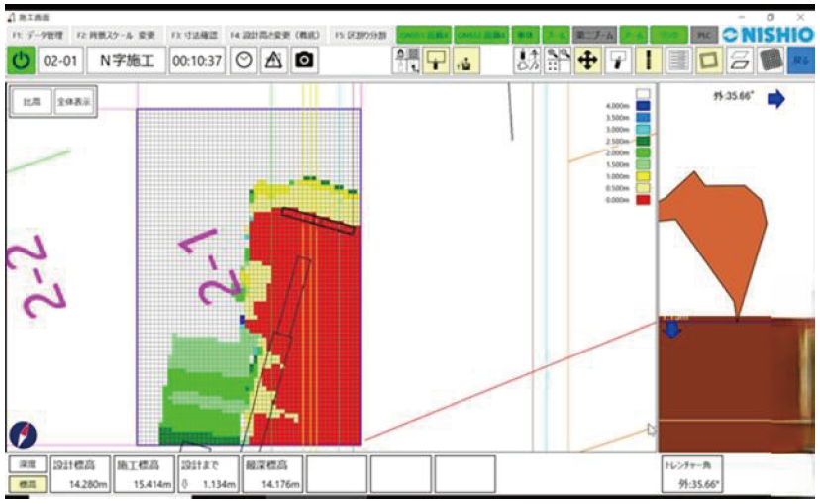The width and height of the screenshot is (820, 504).
Task: Click the N字施工 mode field
Action: click(x=127, y=60)
